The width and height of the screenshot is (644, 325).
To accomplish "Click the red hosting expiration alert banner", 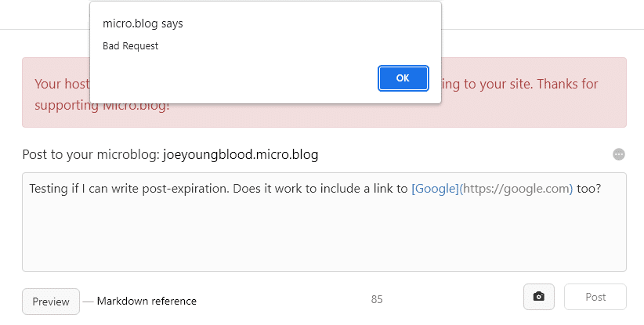I will click(324, 92).
